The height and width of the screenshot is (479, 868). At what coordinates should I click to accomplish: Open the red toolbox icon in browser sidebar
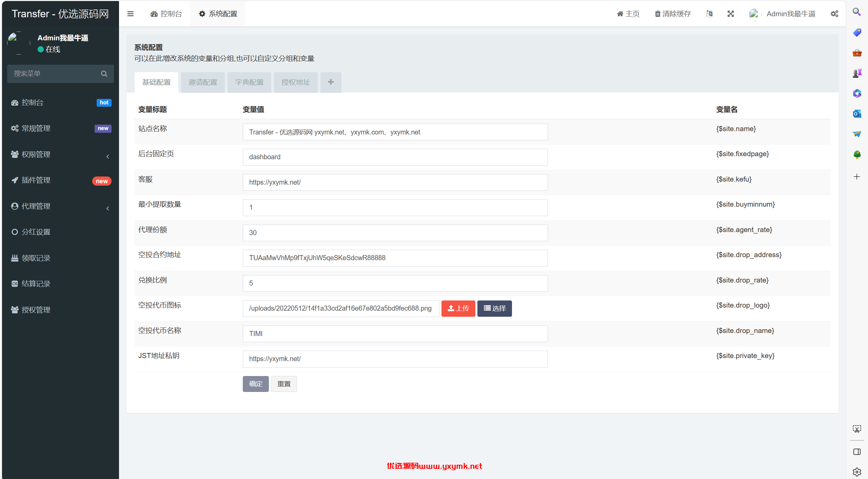857,53
